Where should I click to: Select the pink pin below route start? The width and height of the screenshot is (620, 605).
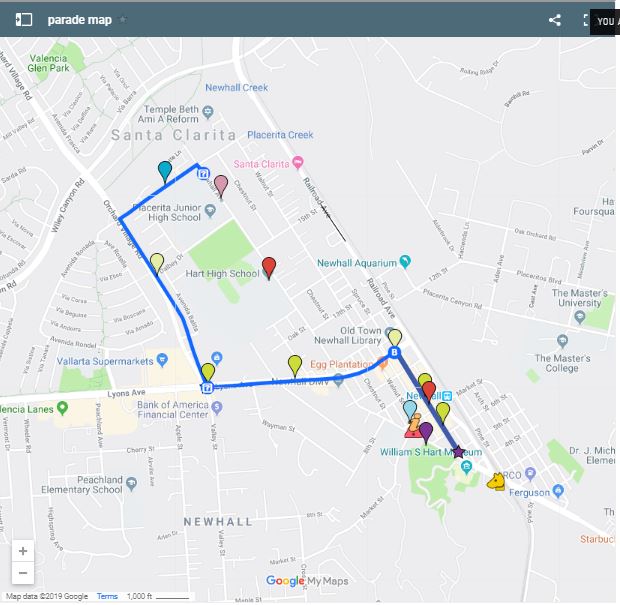click(x=221, y=187)
